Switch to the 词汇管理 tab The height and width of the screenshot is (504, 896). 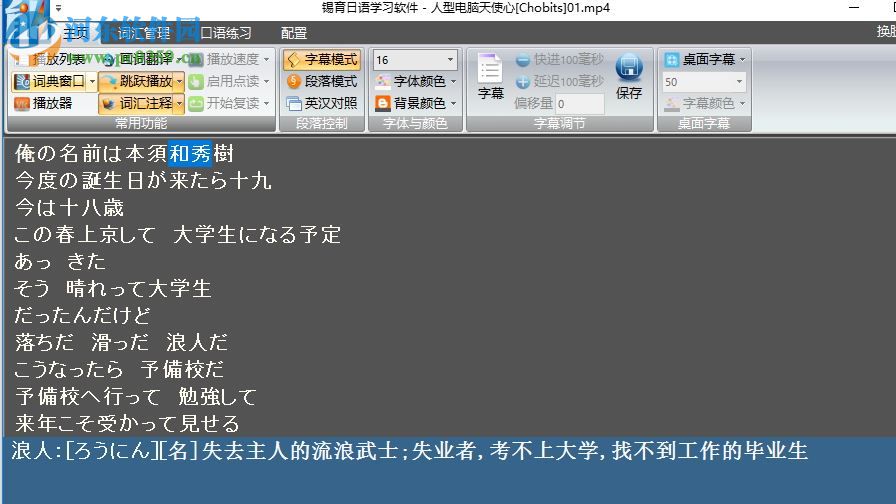pos(144,33)
